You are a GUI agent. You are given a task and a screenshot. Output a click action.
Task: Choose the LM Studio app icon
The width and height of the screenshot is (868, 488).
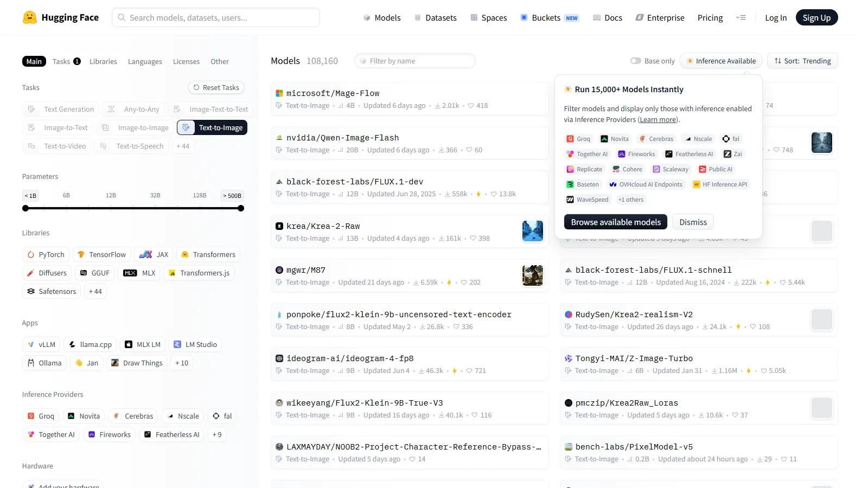tap(177, 344)
